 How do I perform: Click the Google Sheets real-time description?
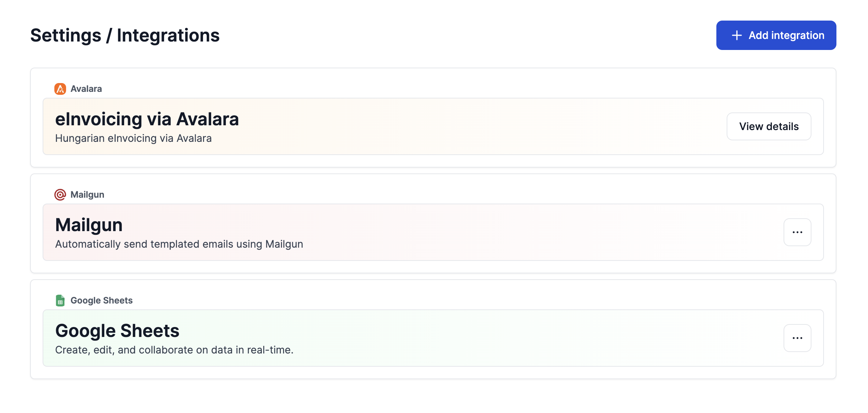[x=174, y=350]
